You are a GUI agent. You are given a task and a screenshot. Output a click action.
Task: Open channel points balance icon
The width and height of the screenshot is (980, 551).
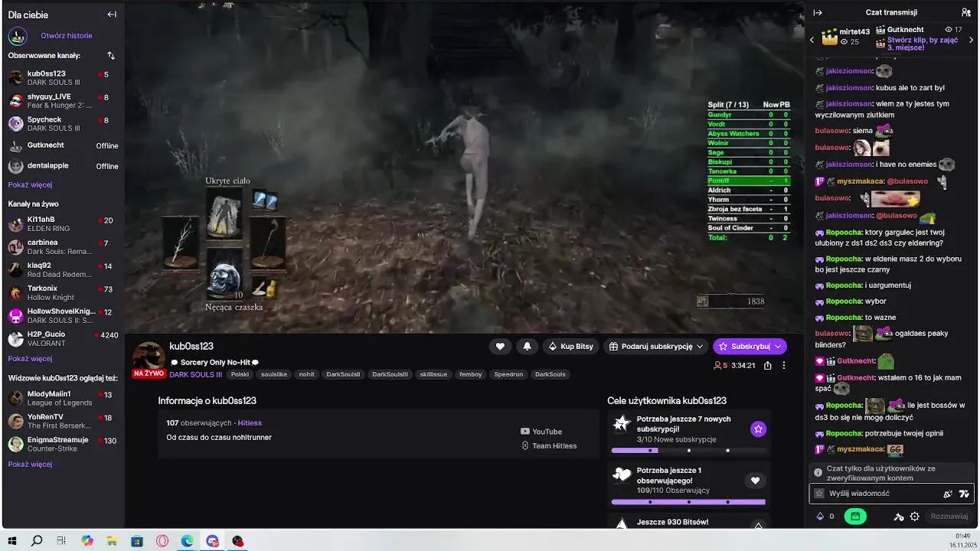(x=825, y=517)
